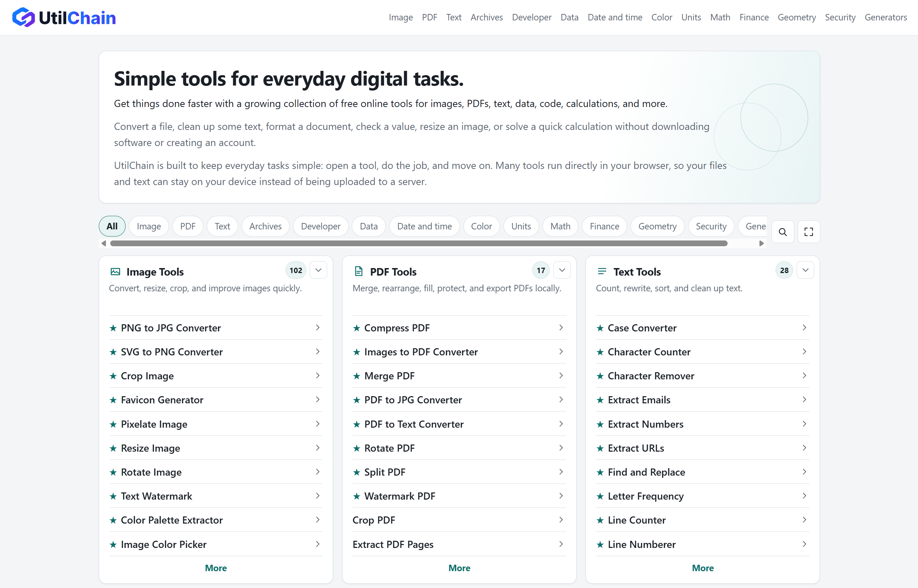Collapse the Image Tools card chevron
Image resolution: width=918 pixels, height=588 pixels.
click(x=318, y=270)
